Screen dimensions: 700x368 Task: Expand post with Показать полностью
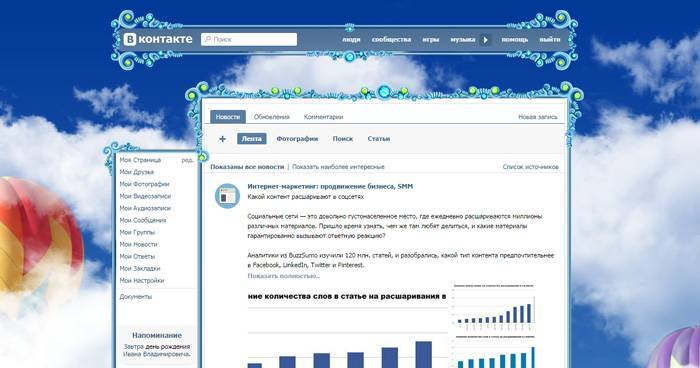pyautogui.click(x=283, y=276)
